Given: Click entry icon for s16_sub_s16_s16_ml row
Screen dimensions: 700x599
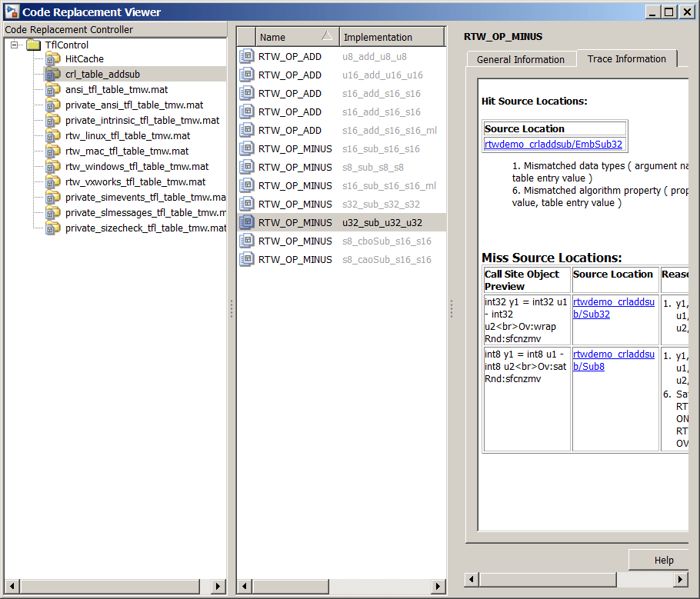Looking at the screenshot, I should click(246, 185).
